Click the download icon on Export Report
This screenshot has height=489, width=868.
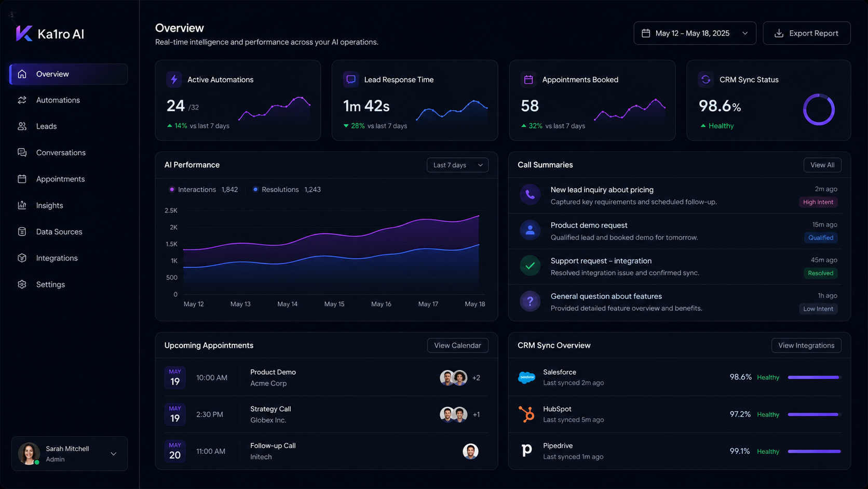[x=779, y=33]
